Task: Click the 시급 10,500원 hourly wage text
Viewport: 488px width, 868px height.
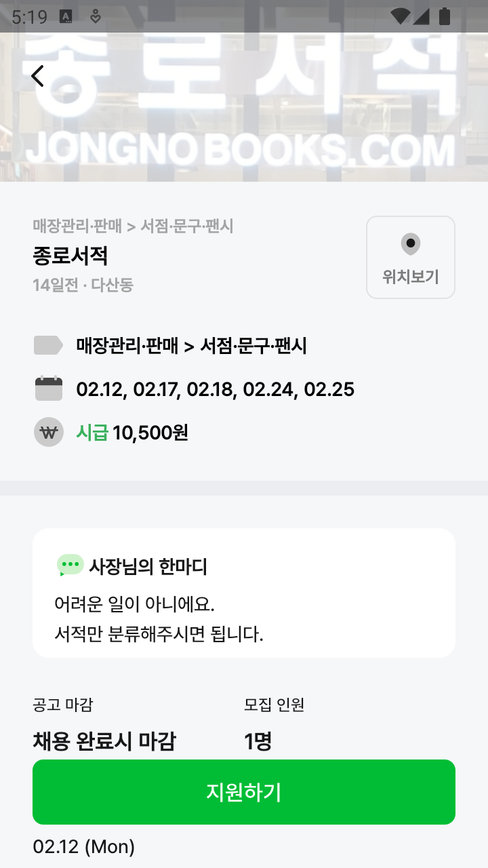Action: click(132, 432)
